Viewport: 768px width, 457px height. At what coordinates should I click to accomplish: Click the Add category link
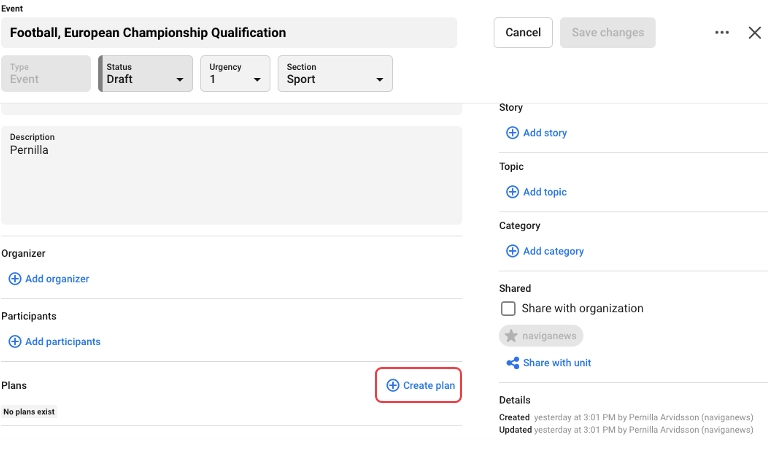tap(553, 251)
